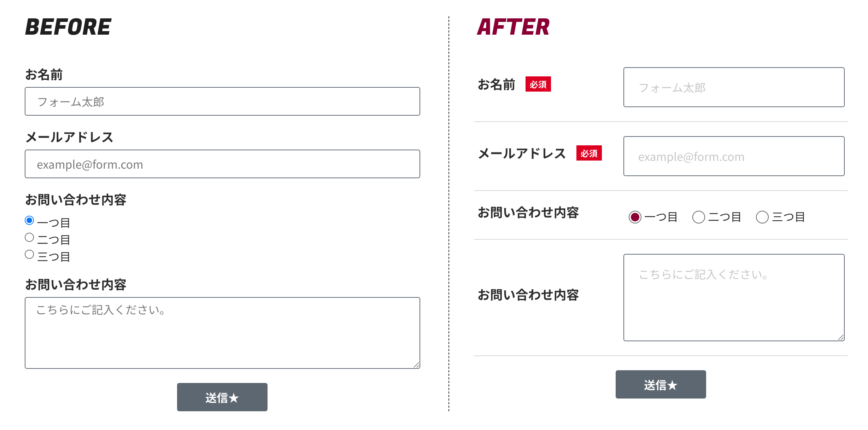
Task: Click the BEFORE textarea resize handle
Action: click(416, 365)
